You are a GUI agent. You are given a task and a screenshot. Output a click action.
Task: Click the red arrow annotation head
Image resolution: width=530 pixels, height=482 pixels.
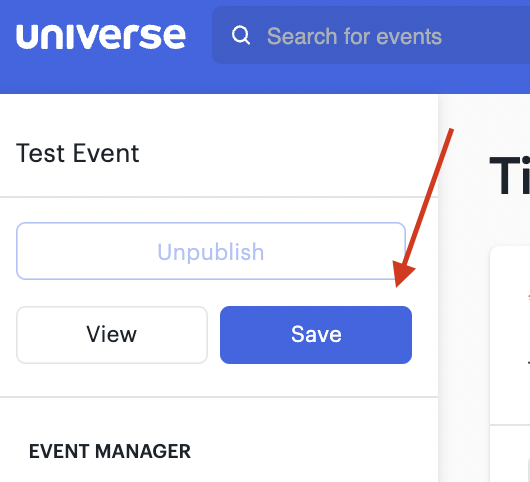(403, 273)
